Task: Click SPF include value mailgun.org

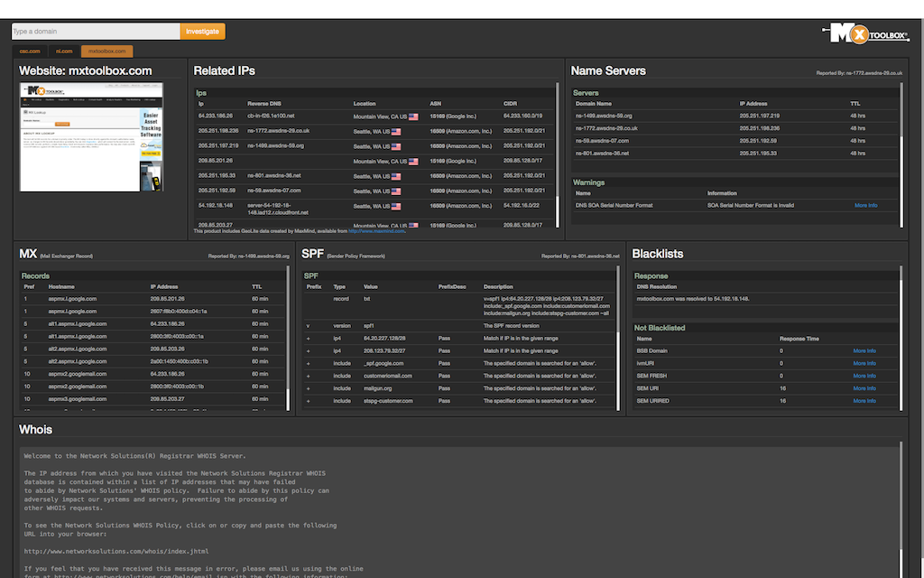Action: (377, 388)
